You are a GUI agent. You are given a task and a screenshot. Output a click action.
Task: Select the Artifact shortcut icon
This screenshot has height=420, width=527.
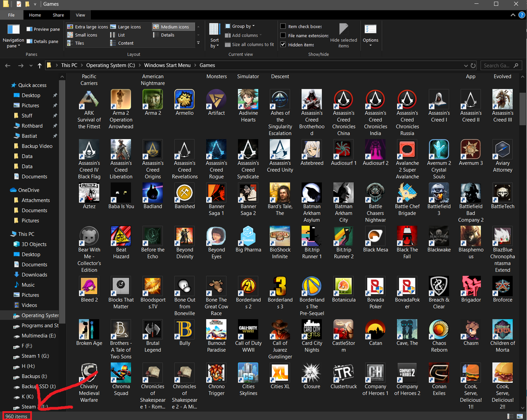click(x=216, y=99)
